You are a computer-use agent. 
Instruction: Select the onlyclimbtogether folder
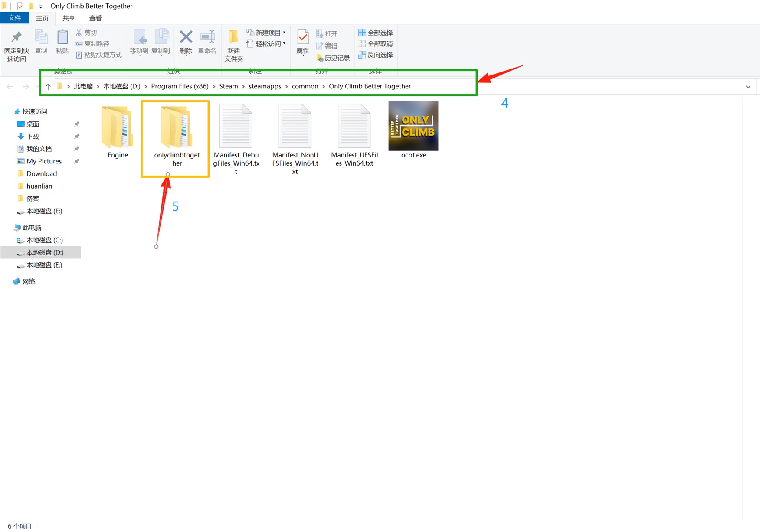[177, 136]
